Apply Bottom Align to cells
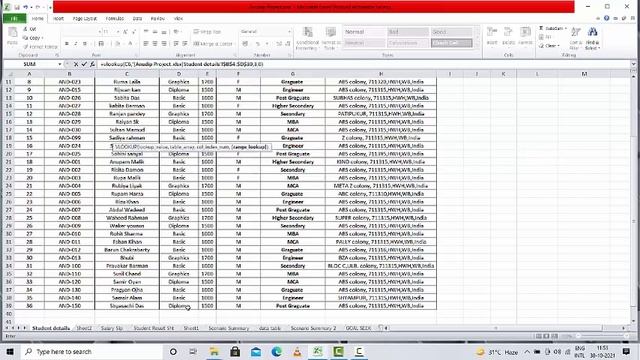The image size is (640, 360). [164, 32]
